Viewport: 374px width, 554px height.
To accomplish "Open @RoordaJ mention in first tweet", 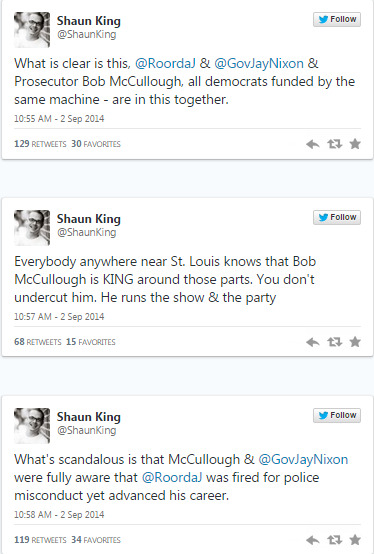I will (x=165, y=64).
